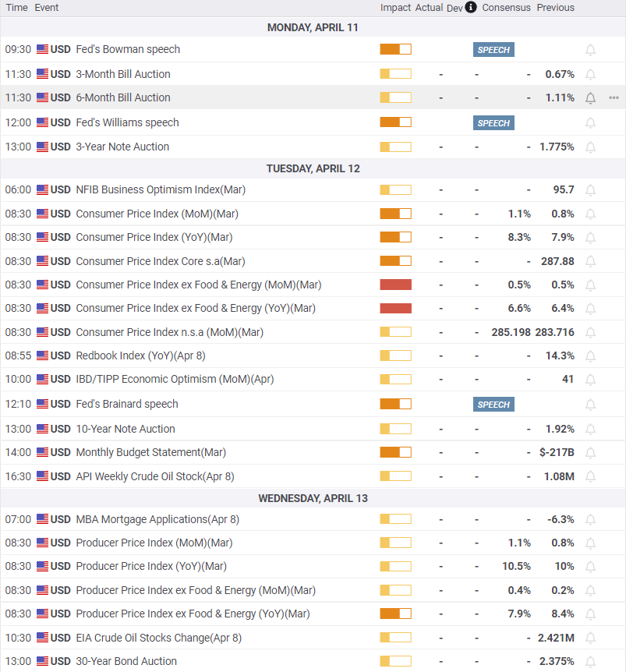Expand the Producer Price Index (MoM)(Mar) row

pyautogui.click(x=154, y=543)
